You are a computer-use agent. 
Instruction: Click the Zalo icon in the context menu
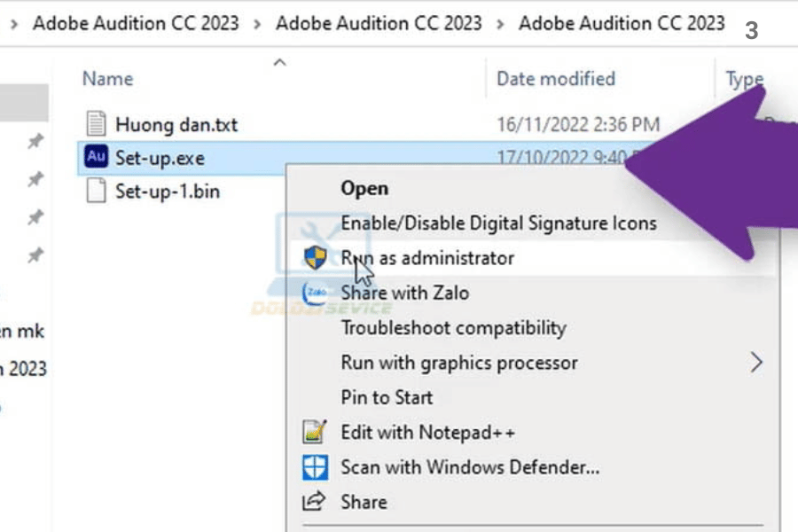point(315,293)
